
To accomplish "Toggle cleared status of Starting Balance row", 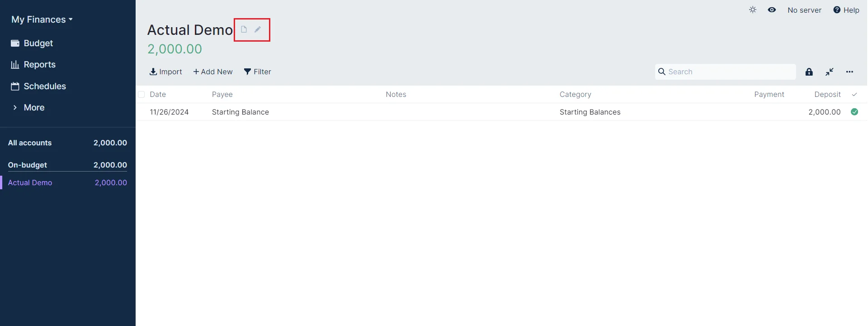I will tap(854, 112).
